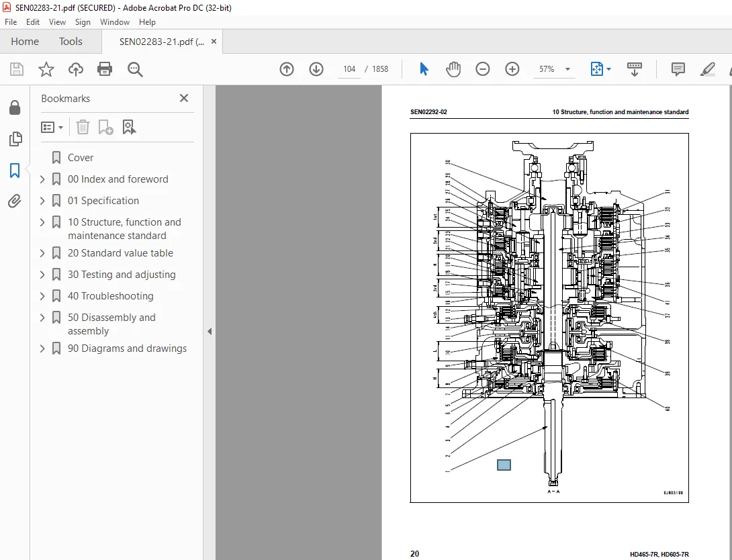This screenshot has height=560, width=732.
Task: Zoom out with minus icon
Action: click(483, 69)
